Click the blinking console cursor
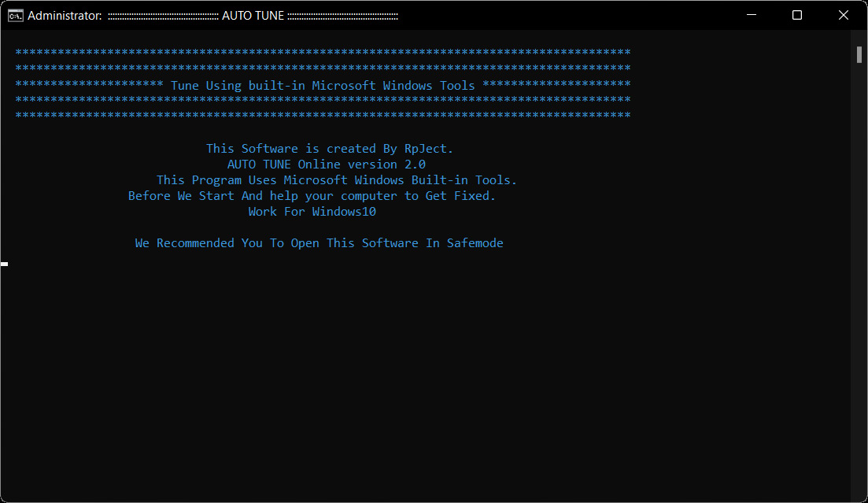Screen dimensions: 868x503 pyautogui.click(x=5, y=264)
